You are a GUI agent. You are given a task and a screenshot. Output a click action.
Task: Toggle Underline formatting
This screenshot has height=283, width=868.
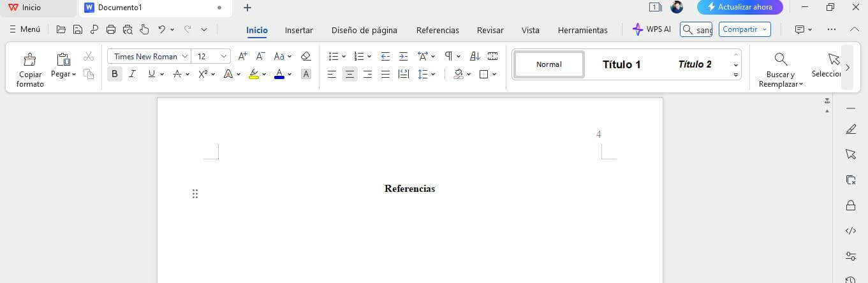coord(151,74)
